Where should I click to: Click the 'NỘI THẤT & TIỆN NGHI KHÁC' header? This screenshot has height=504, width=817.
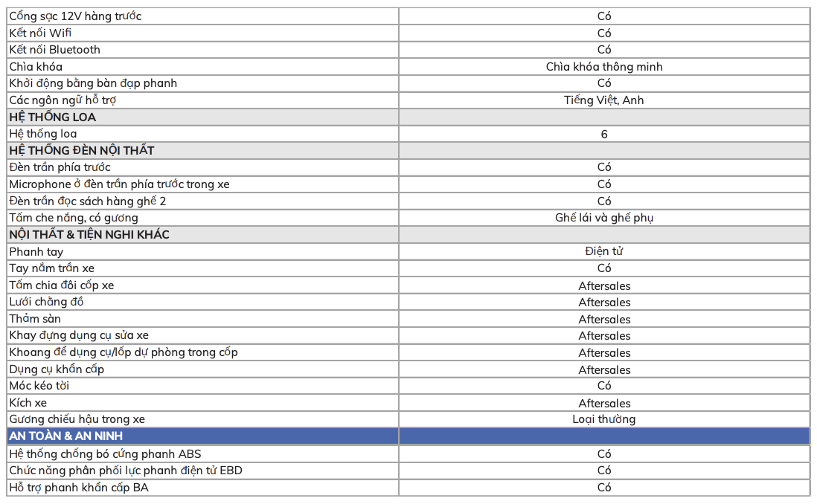(89, 235)
